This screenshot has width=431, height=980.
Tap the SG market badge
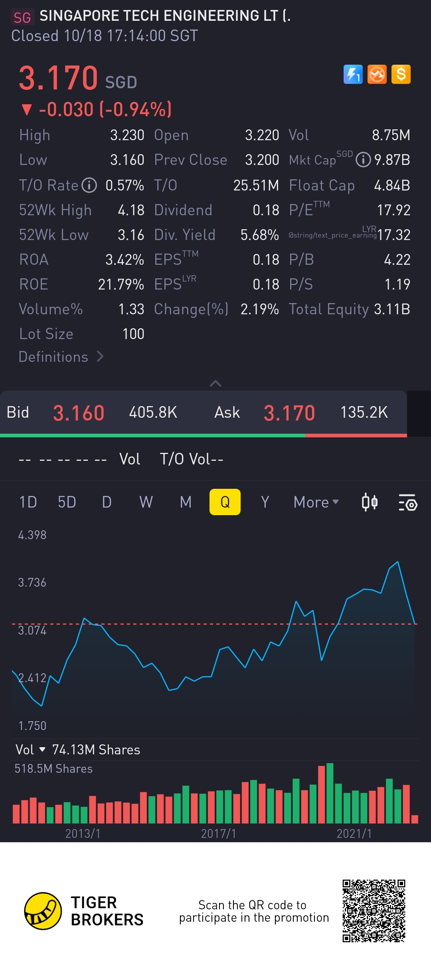pos(22,17)
